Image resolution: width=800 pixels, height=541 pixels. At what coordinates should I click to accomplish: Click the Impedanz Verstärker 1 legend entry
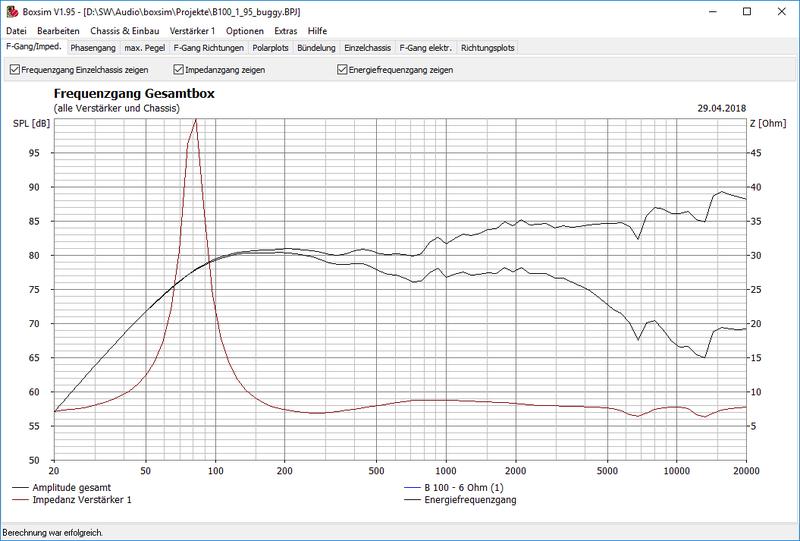(71, 500)
